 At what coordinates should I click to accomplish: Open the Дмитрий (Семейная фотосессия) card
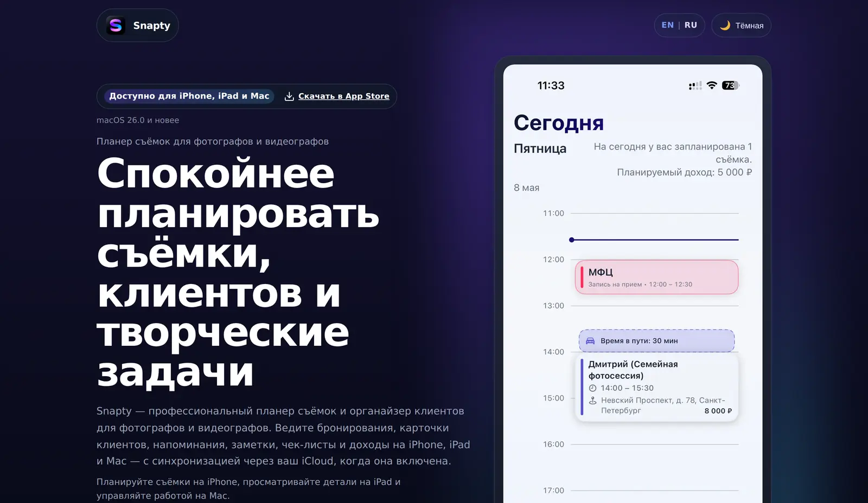click(656, 387)
